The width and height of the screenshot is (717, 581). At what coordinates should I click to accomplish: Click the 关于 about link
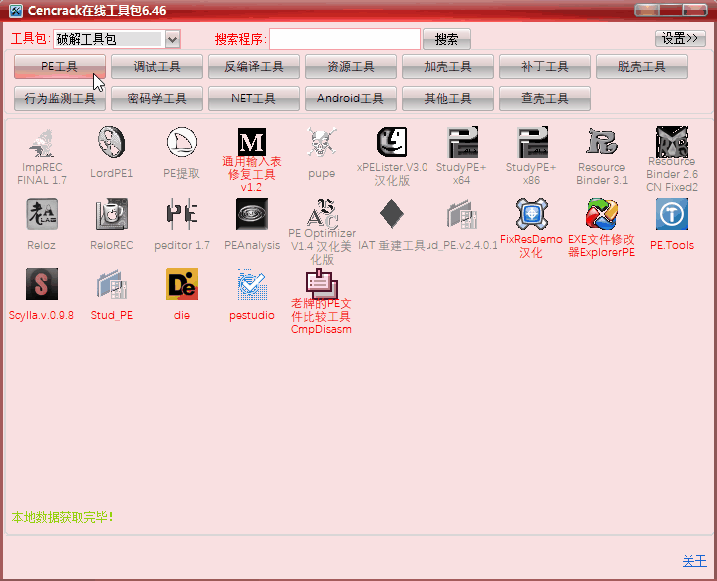[x=694, y=561]
